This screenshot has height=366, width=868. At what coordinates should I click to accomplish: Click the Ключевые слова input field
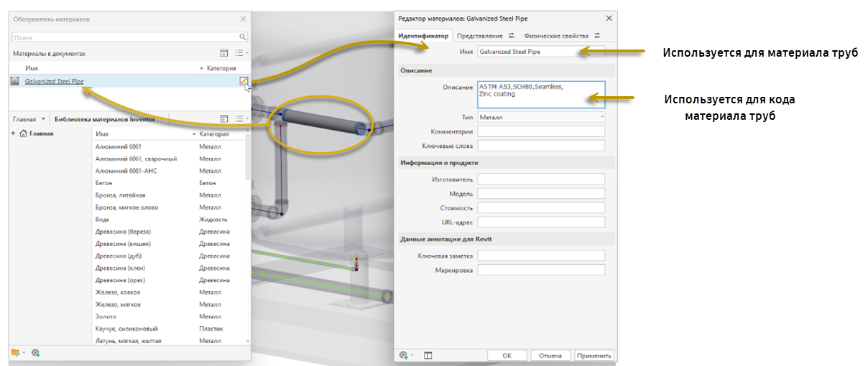pyautogui.click(x=541, y=146)
